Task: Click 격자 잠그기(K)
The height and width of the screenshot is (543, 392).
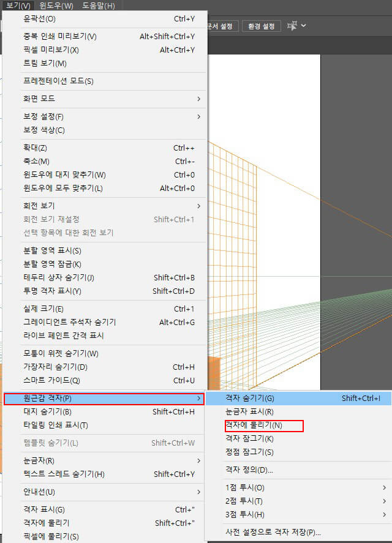Action: [x=299, y=439]
